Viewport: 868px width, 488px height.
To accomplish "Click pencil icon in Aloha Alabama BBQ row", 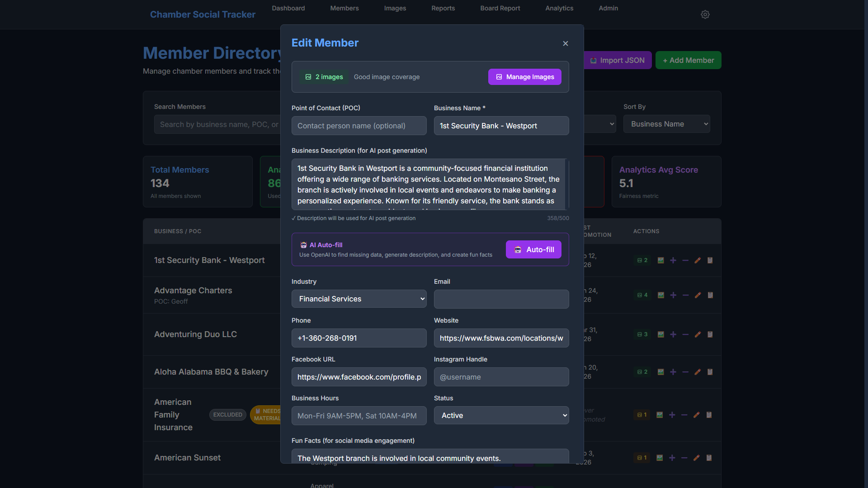I will (x=698, y=372).
